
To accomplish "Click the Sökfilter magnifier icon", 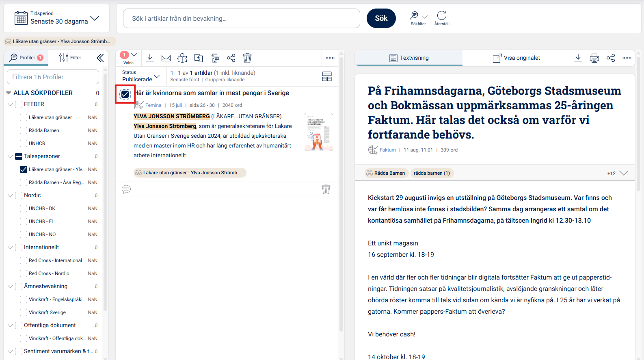I will click(414, 15).
